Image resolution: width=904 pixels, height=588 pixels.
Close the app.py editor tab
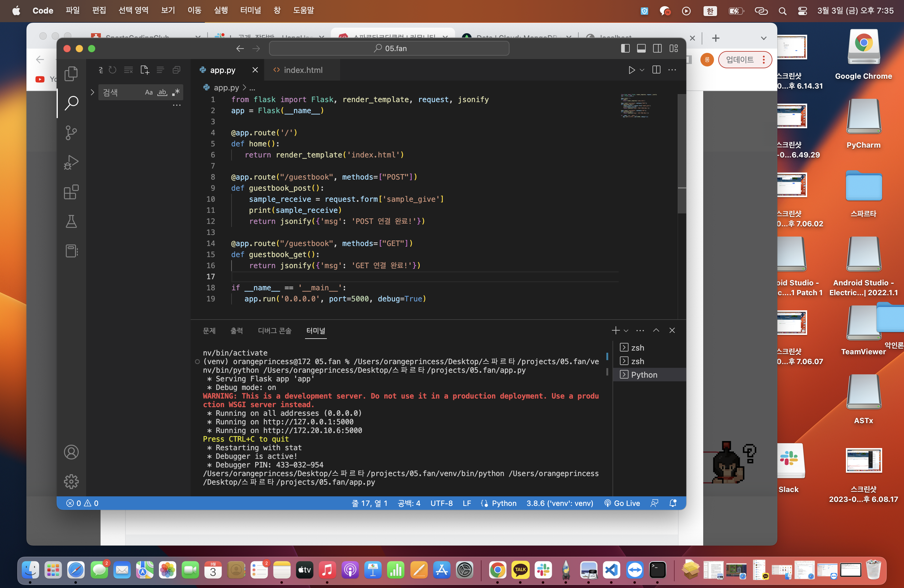pyautogui.click(x=255, y=70)
